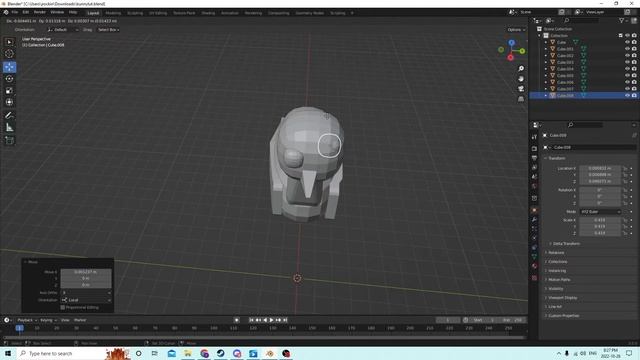Viewport: 640px width, 360px height.
Task: Click the viewport zoom magnifier icon
Action: pos(521,69)
